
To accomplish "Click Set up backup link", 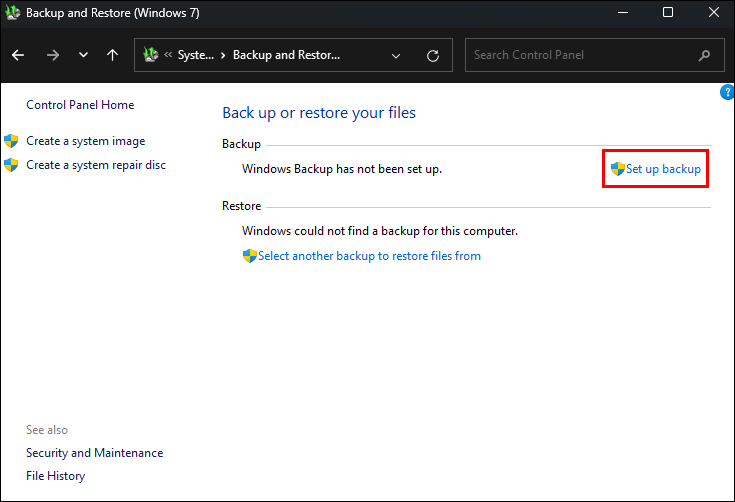I will [663, 169].
